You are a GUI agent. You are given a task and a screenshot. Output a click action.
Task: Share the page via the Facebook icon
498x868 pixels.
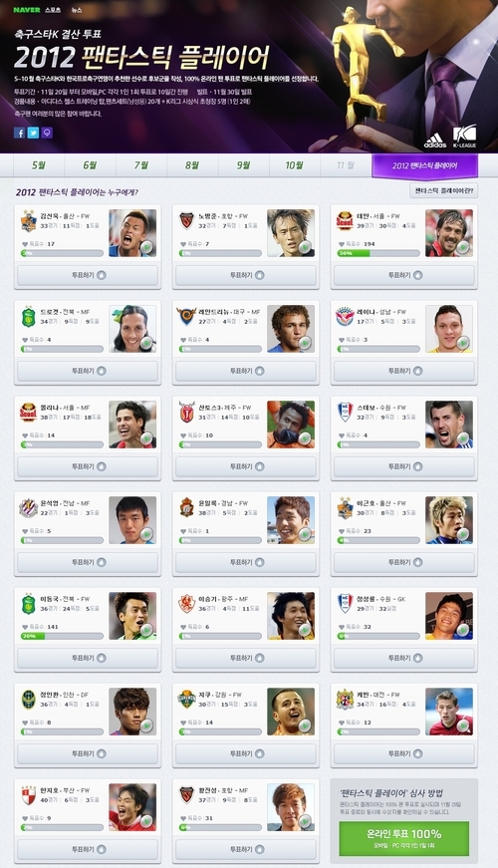(x=19, y=133)
